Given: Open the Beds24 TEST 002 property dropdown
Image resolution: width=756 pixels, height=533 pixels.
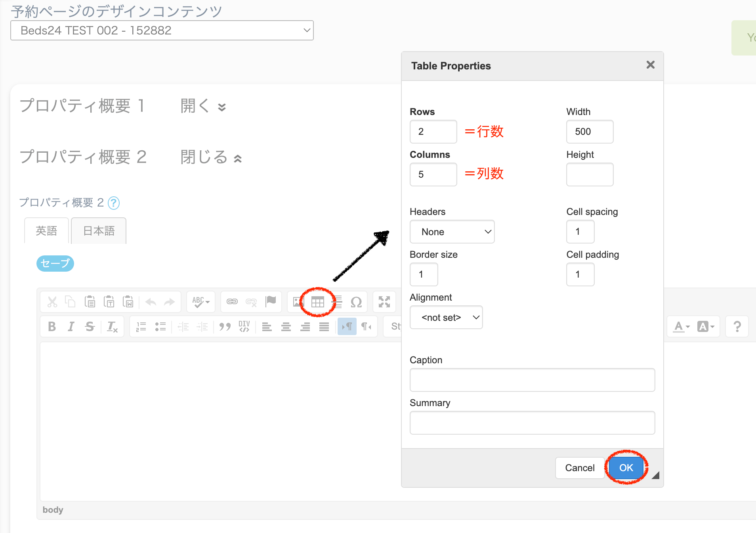Looking at the screenshot, I should click(162, 31).
